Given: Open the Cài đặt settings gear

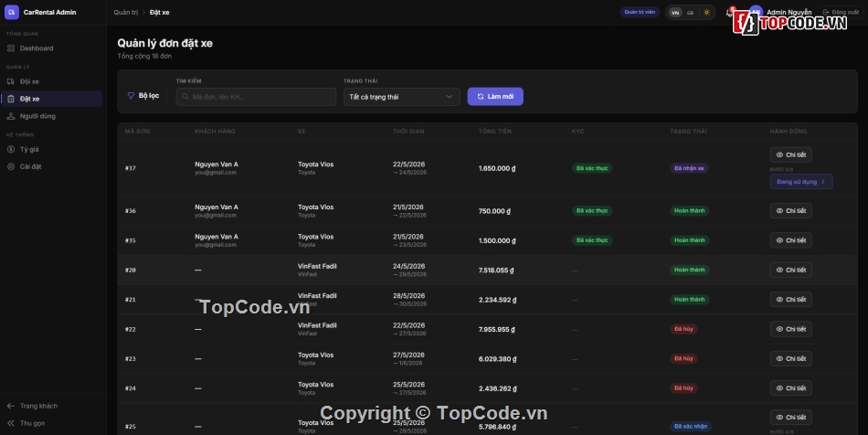Looking at the screenshot, I should pyautogui.click(x=11, y=166).
